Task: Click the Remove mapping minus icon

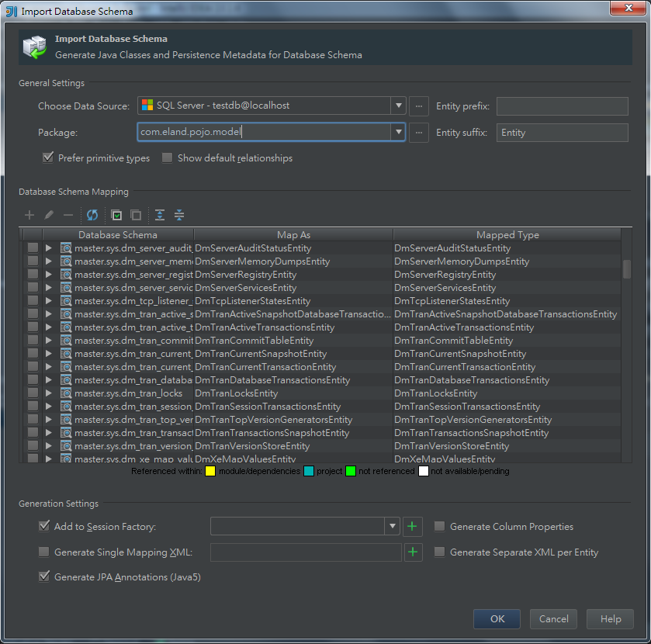Action: pyautogui.click(x=68, y=215)
